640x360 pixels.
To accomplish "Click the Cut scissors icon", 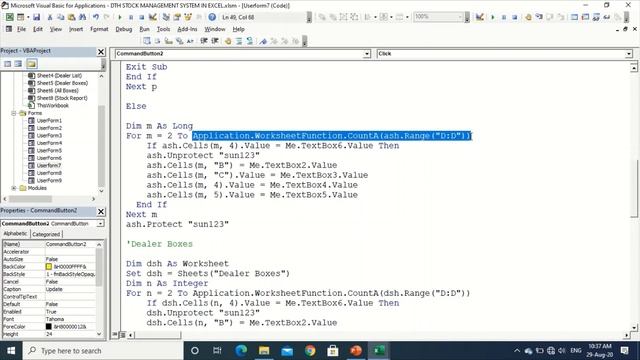I will tap(49, 17).
